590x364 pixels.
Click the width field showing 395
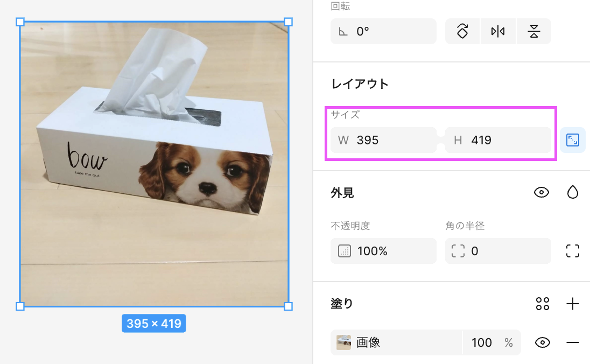[383, 141]
